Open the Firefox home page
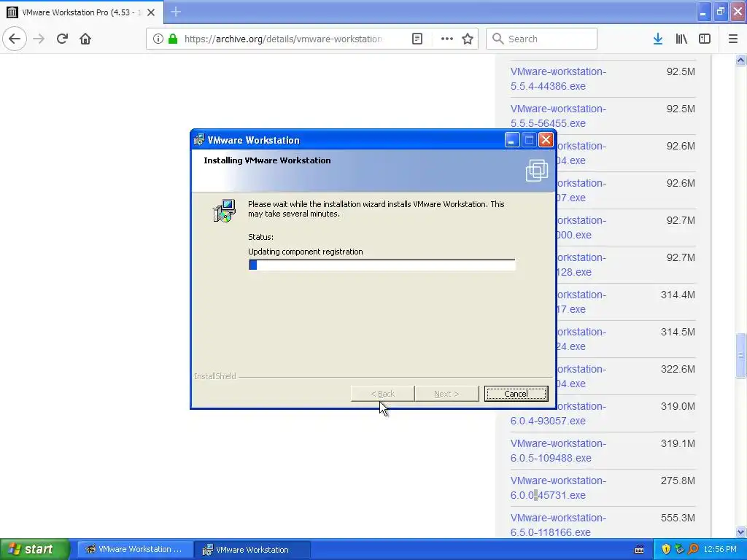This screenshot has height=560, width=747. click(x=85, y=39)
